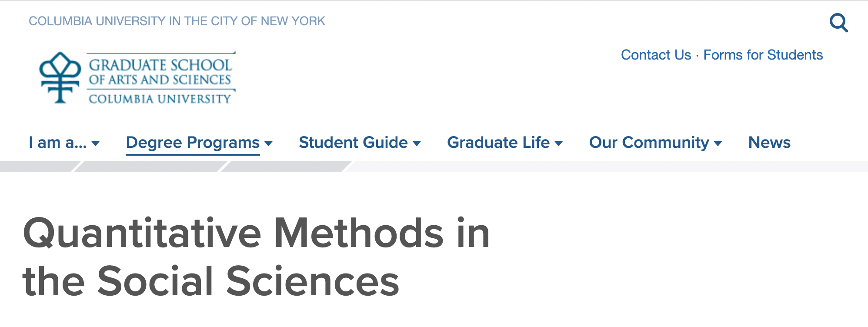Screen dimensions: 868x327
Task: Go to the Contact Us page
Action: (x=656, y=55)
